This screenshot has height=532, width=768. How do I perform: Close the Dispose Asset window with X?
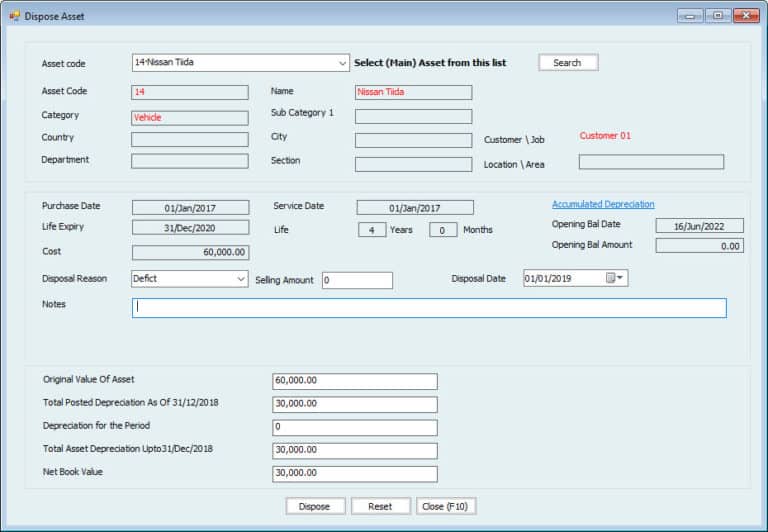(x=746, y=16)
